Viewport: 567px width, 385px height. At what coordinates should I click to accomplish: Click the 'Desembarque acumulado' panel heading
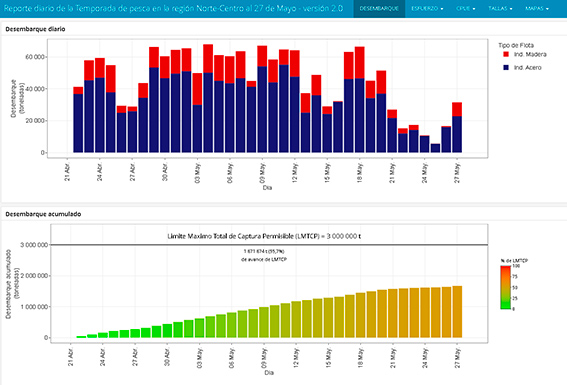coord(43,214)
